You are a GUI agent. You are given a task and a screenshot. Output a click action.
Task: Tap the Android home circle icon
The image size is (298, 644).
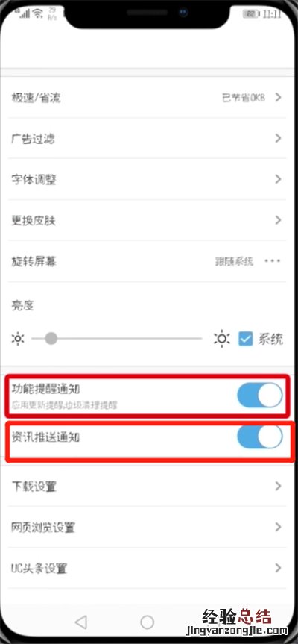point(147,622)
